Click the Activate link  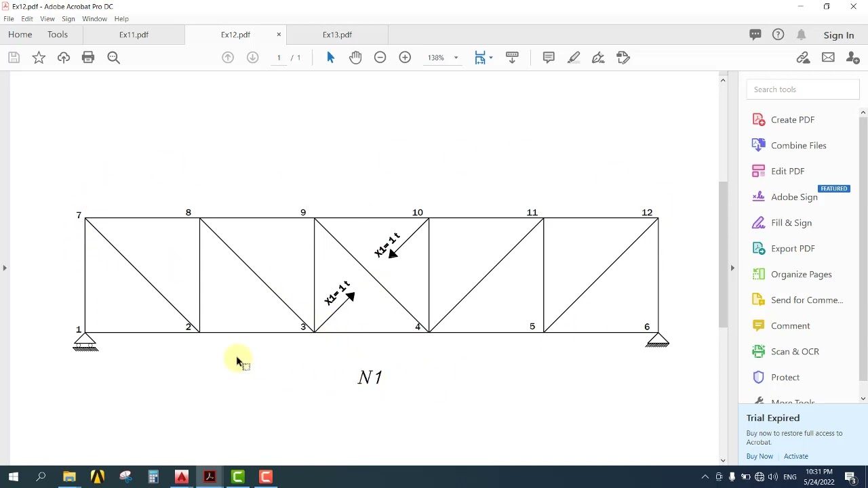coord(796,457)
